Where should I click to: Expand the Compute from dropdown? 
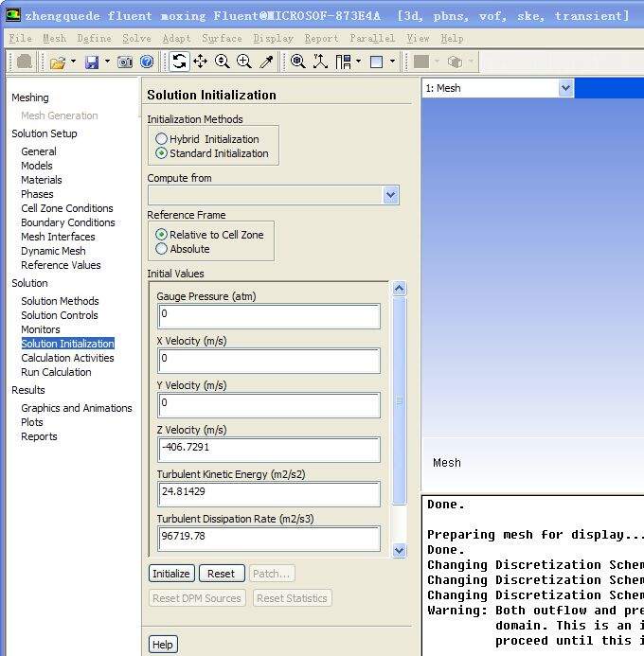pyautogui.click(x=391, y=195)
